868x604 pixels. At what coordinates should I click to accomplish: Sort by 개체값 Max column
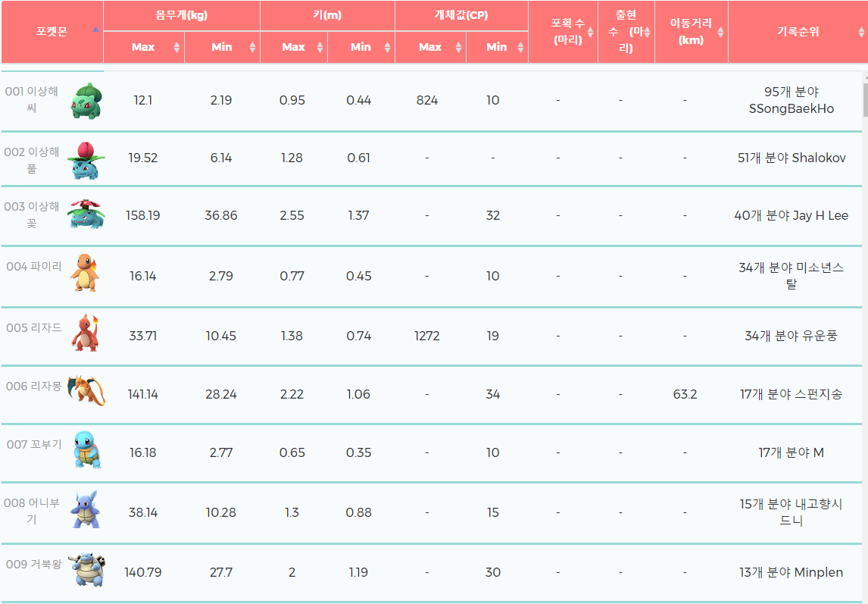pyautogui.click(x=430, y=47)
